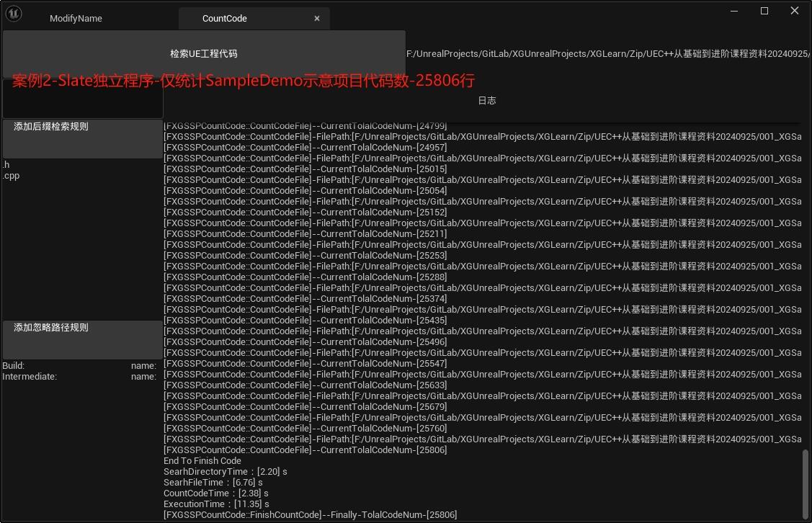Click the Finally-TolalCodeNum-[25806] log line
Viewport: 812px width, 523px height.
click(x=311, y=514)
